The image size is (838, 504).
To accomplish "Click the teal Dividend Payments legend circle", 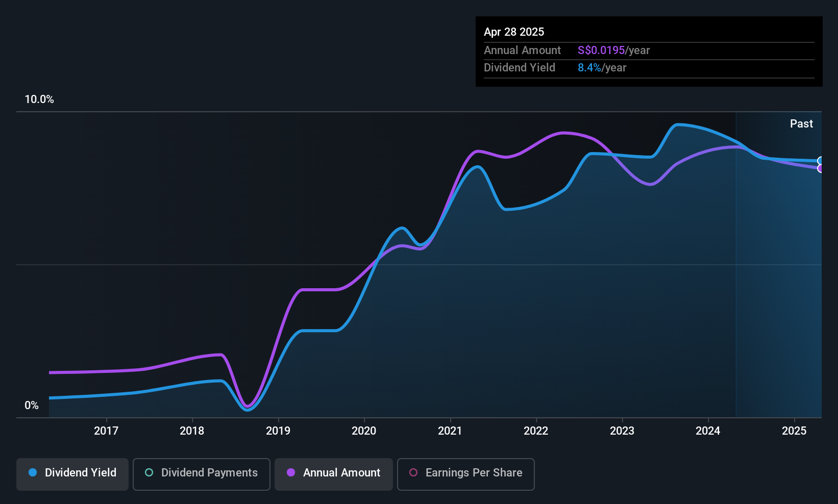I will pos(149,473).
